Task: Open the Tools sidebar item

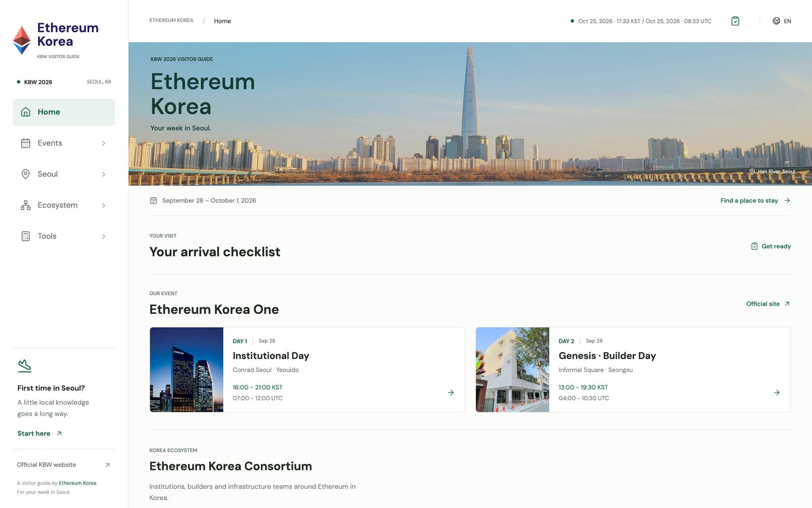Action: (64, 236)
